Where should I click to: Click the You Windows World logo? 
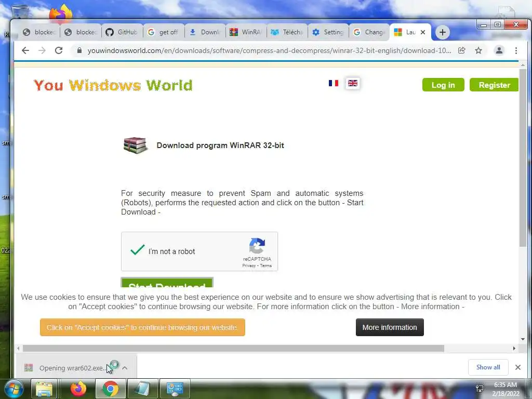coord(113,85)
